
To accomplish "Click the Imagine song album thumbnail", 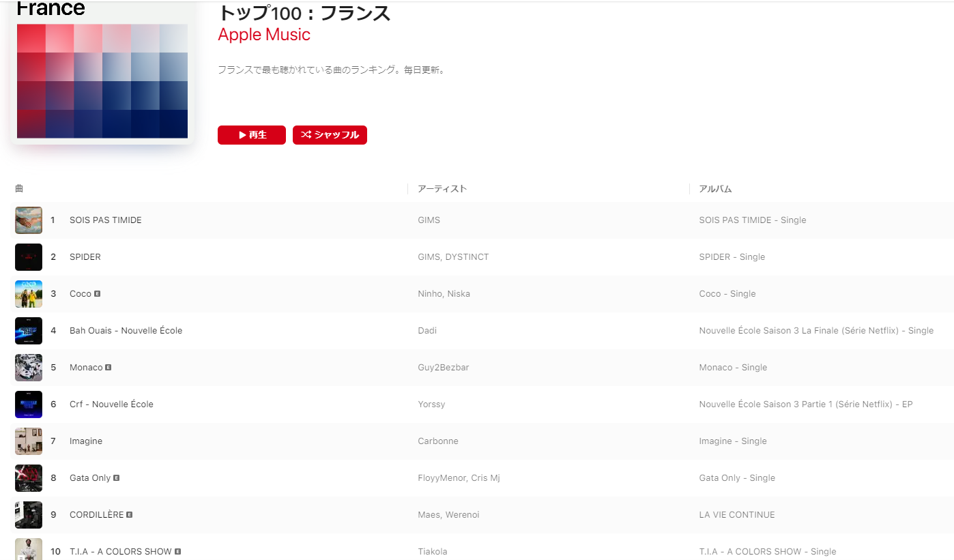I will pyautogui.click(x=29, y=441).
